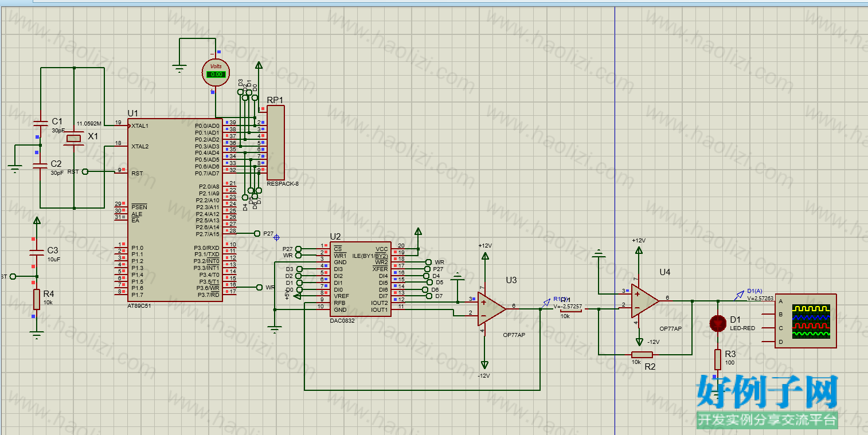
Task: Click the ground symbol below U2 GND pins
Action: pos(275,329)
